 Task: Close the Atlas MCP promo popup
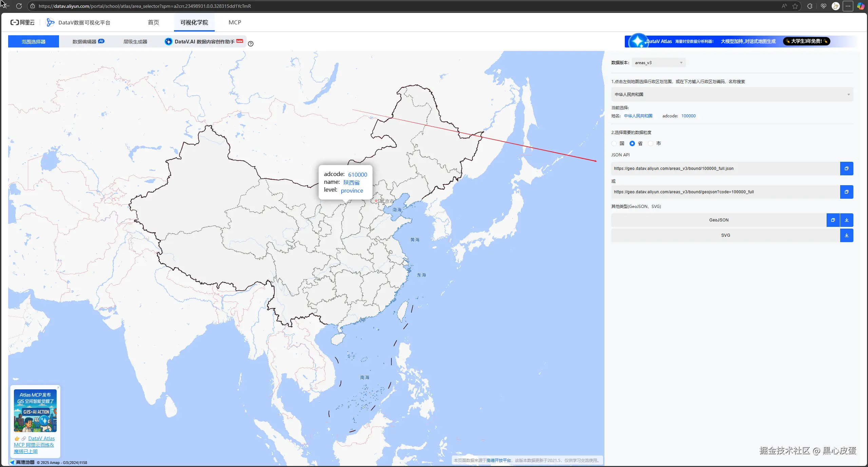click(x=58, y=387)
